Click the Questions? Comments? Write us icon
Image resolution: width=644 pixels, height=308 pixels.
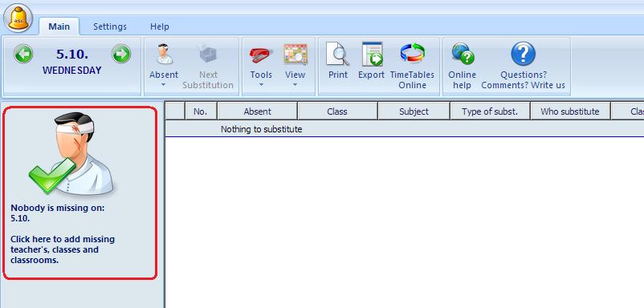pyautogui.click(x=523, y=54)
